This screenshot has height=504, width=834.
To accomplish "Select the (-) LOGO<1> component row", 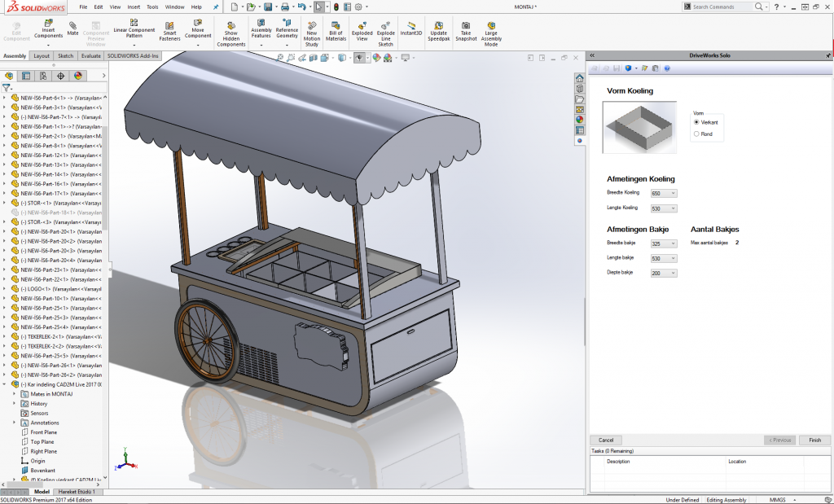I will click(x=56, y=289).
